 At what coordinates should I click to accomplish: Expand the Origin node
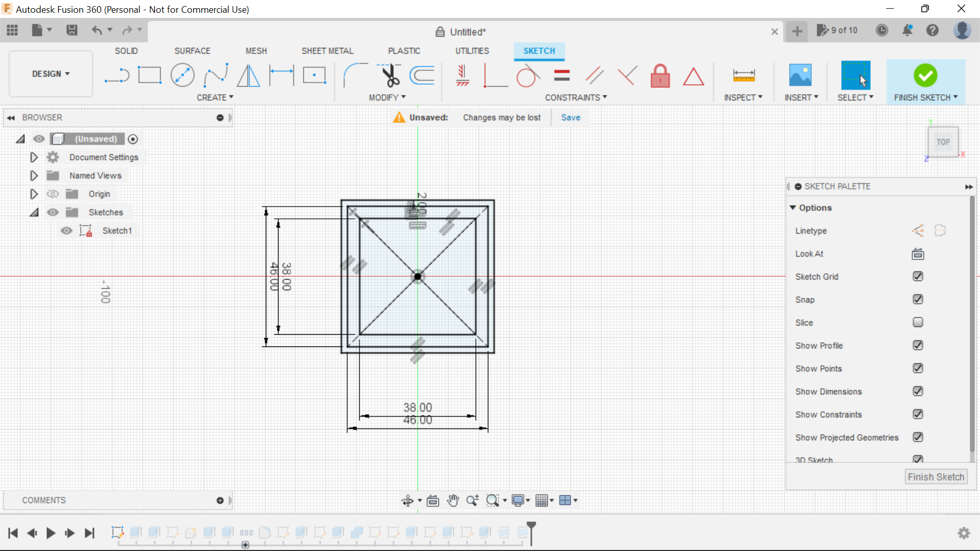click(34, 194)
